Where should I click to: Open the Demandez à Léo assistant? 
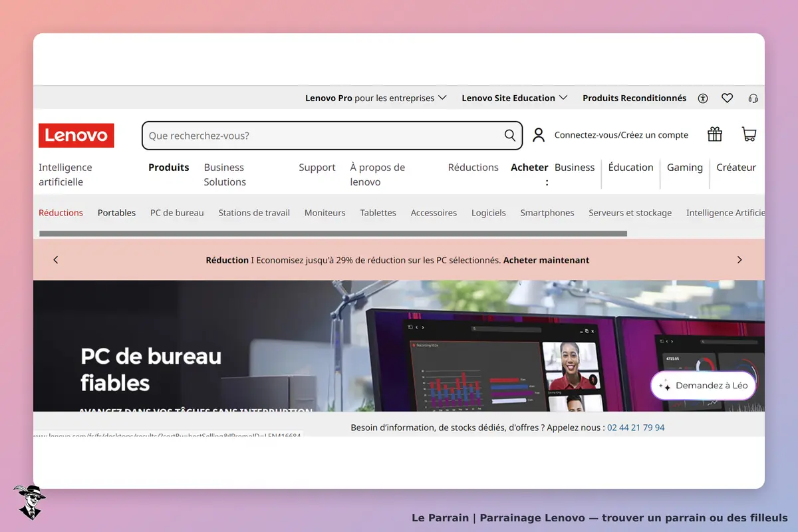click(x=704, y=386)
